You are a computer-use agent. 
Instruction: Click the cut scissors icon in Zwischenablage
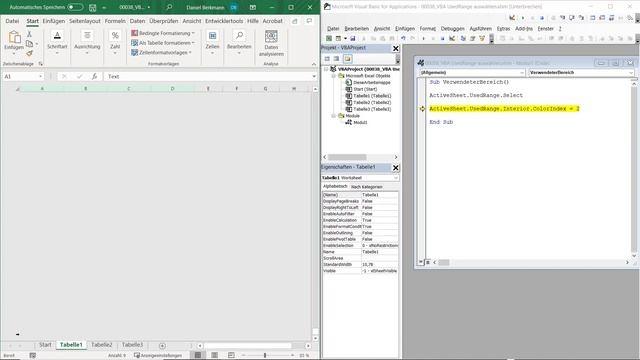(29, 34)
